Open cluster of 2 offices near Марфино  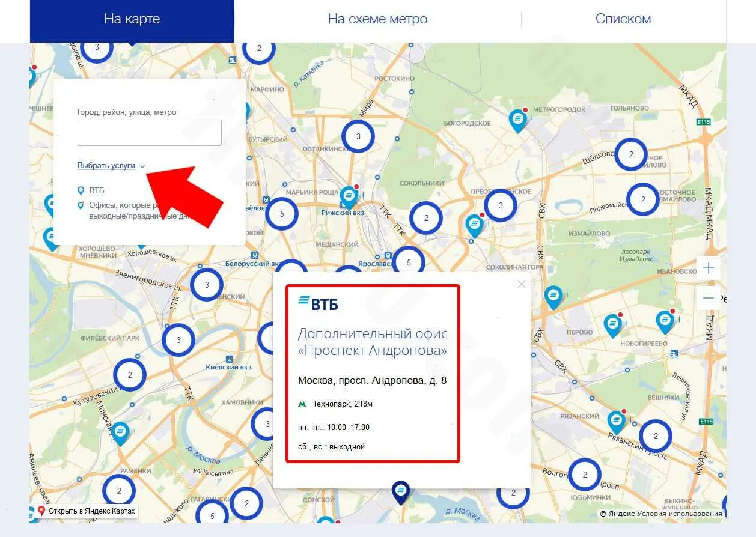(x=259, y=53)
